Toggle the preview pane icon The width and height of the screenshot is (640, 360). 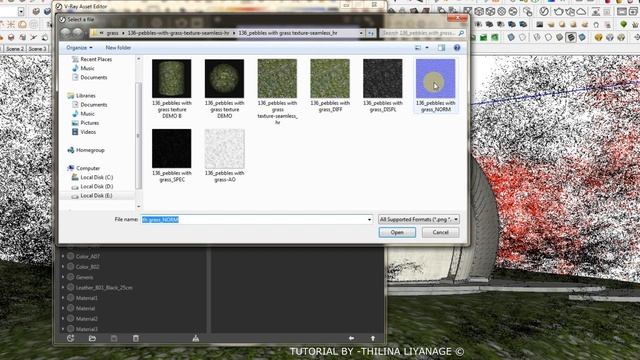pos(441,48)
